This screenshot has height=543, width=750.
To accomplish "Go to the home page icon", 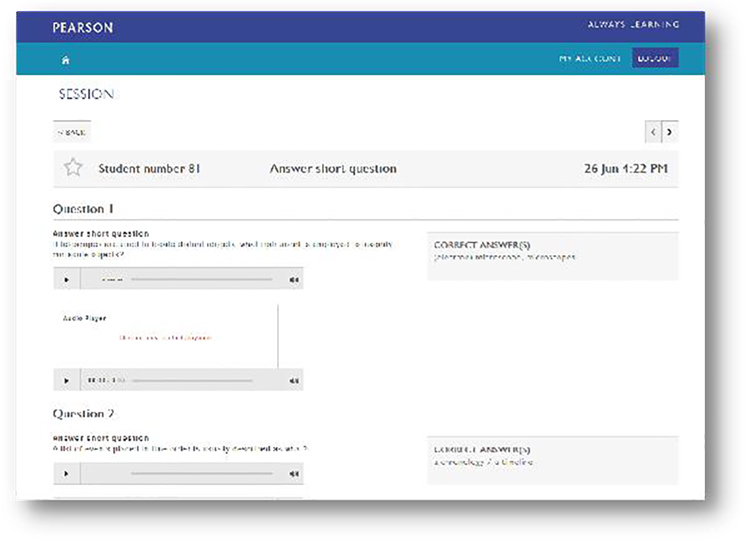I will click(66, 60).
